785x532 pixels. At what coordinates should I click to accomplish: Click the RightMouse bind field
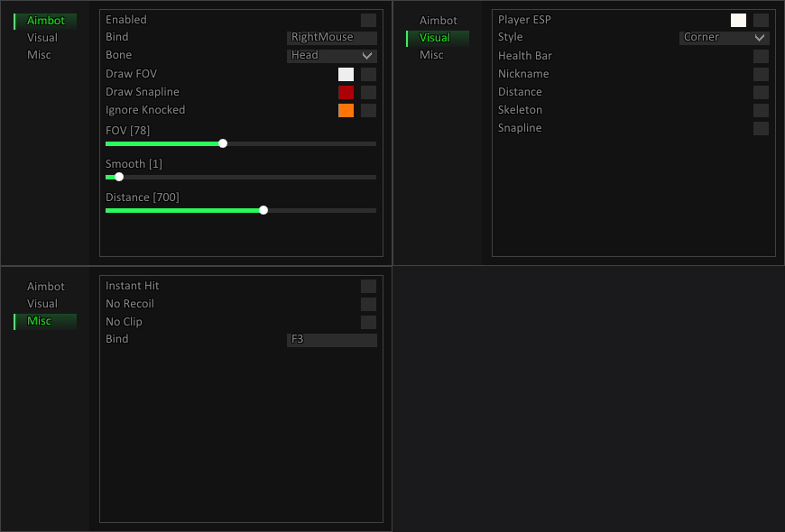(331, 37)
